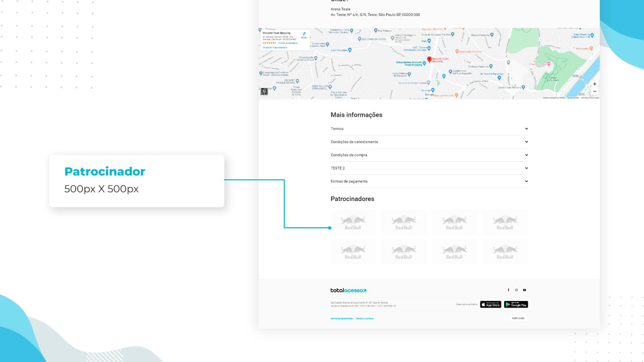Open Termos e políticas link
This screenshot has width=644, height=362.
click(x=365, y=318)
